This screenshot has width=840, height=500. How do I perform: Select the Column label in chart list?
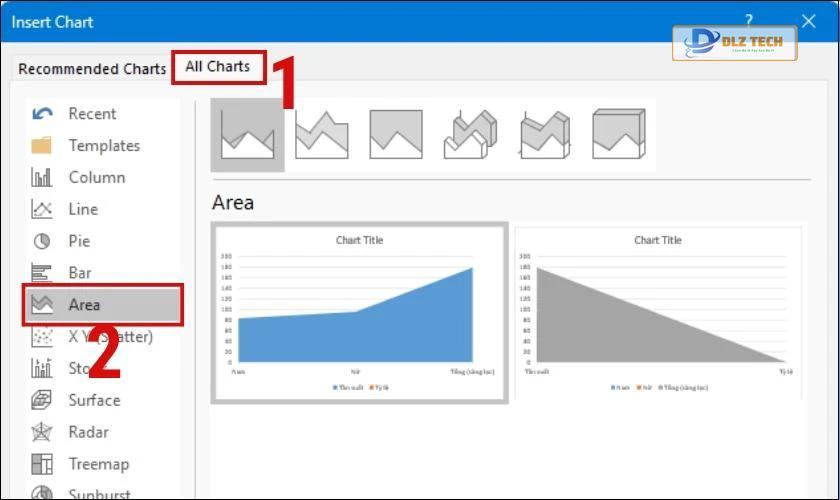click(97, 177)
